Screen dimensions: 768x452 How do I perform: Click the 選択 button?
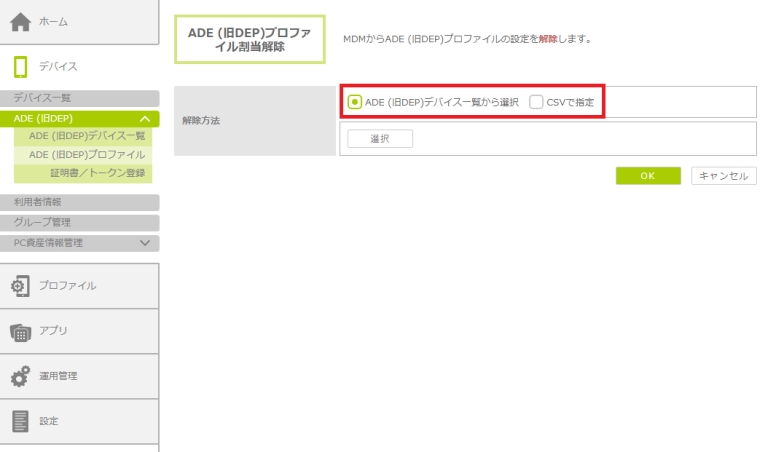tap(379, 139)
